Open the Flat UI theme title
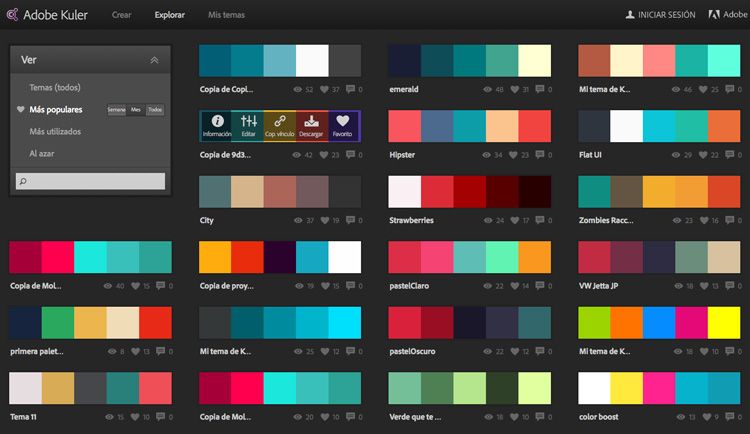Image resolution: width=750 pixels, height=434 pixels. [590, 155]
